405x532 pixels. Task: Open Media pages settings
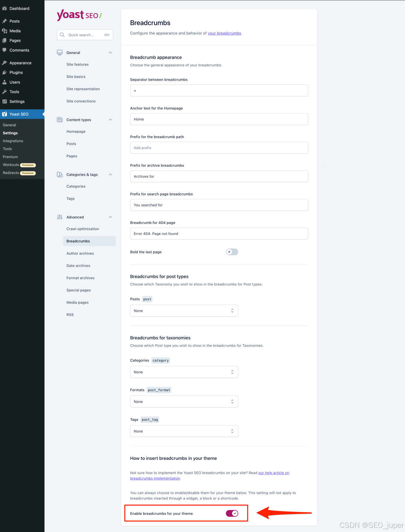click(x=78, y=302)
